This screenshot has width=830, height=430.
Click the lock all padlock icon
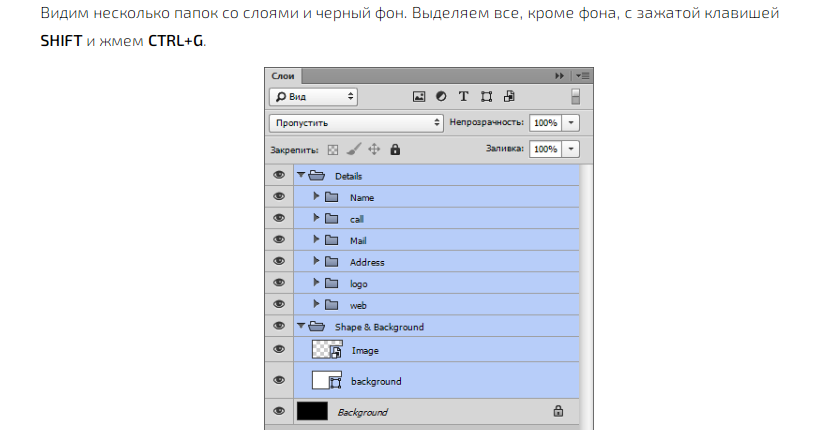pos(395,149)
